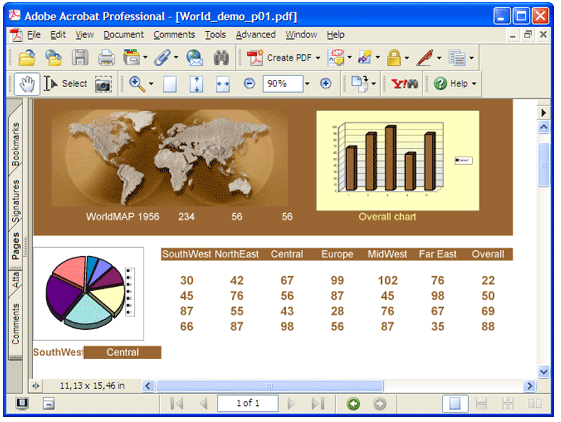Expand the Help button dropdown arrow
The image size is (561, 422).
coord(474,84)
